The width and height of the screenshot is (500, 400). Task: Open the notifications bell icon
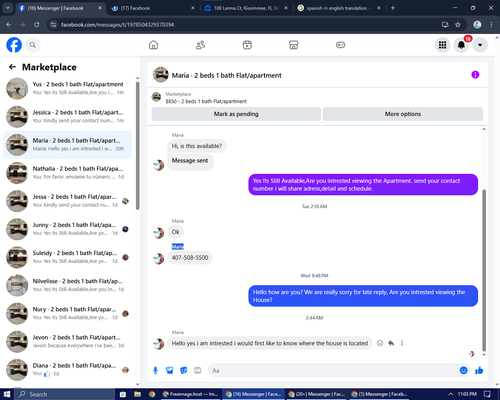[x=461, y=45]
